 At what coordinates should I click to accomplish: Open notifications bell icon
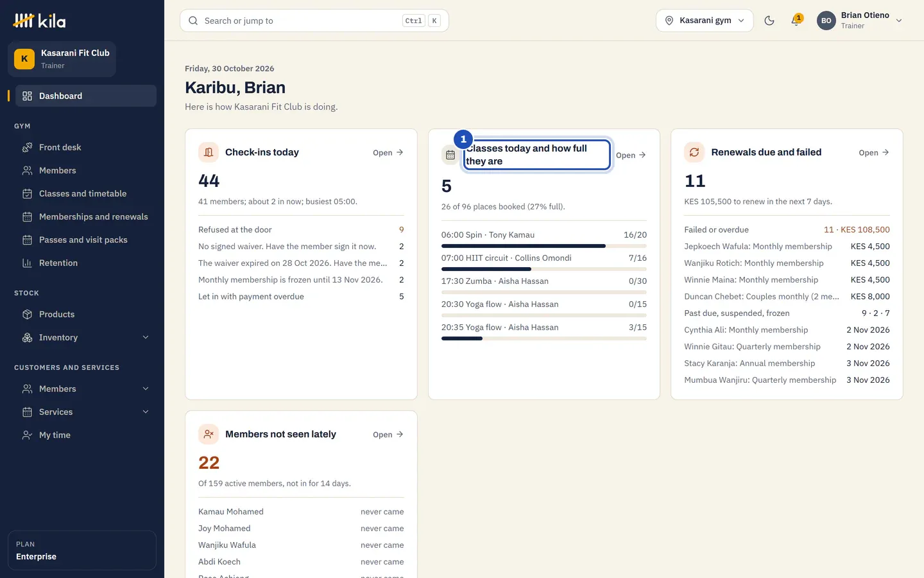tap(796, 21)
